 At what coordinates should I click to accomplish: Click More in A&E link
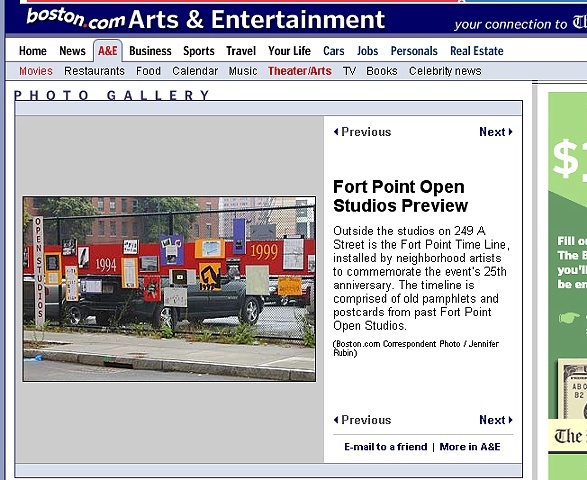pyautogui.click(x=470, y=447)
